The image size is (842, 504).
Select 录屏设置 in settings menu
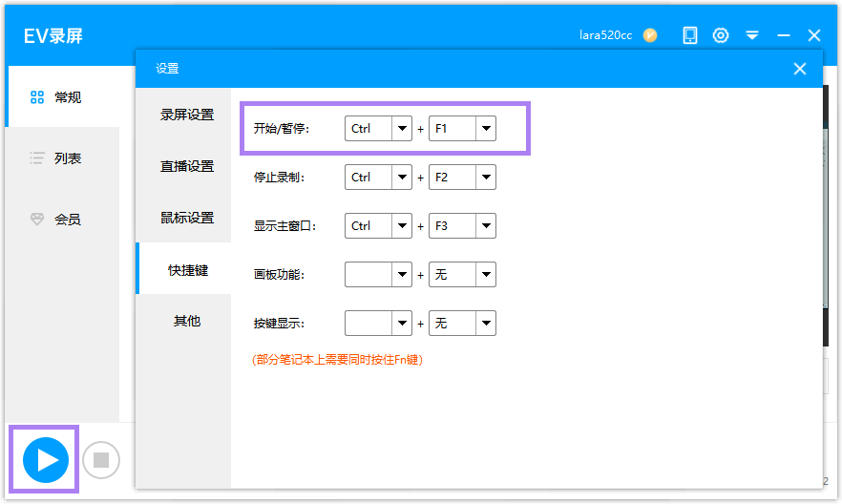(x=187, y=115)
